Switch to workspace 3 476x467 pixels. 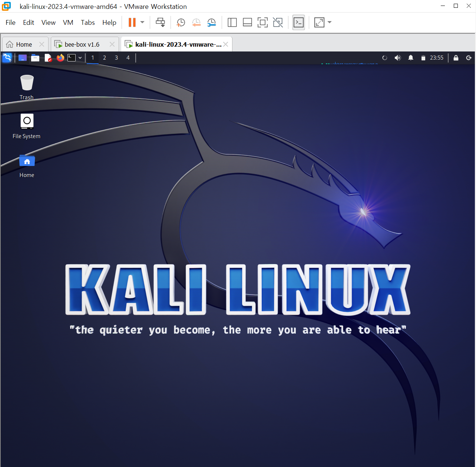tap(116, 58)
